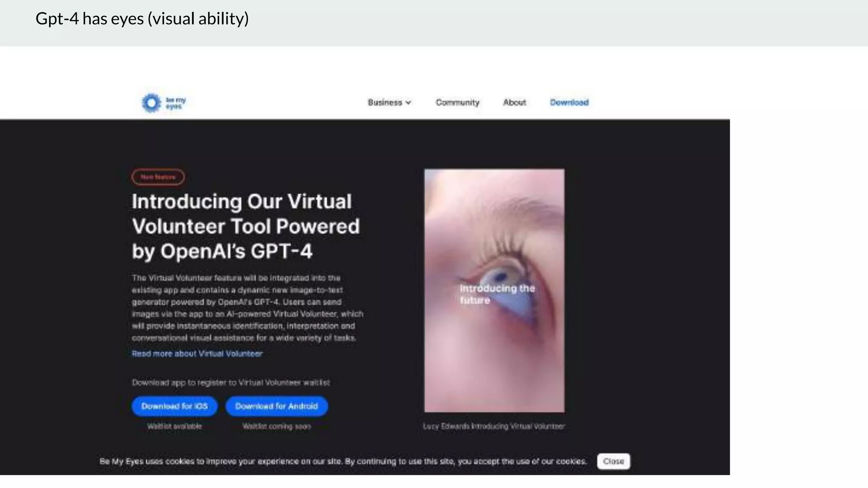Go to the Community page
This screenshot has width=868, height=488.
[x=457, y=103]
